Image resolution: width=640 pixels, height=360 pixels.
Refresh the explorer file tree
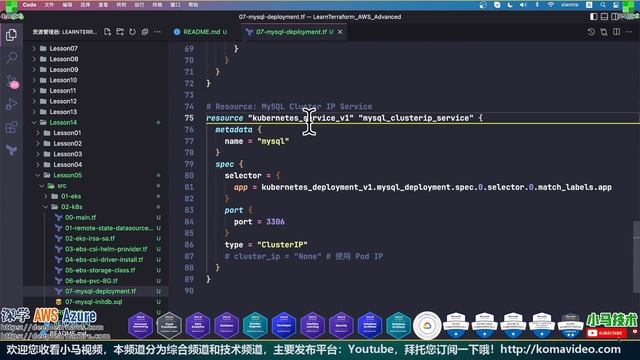[x=133, y=32]
